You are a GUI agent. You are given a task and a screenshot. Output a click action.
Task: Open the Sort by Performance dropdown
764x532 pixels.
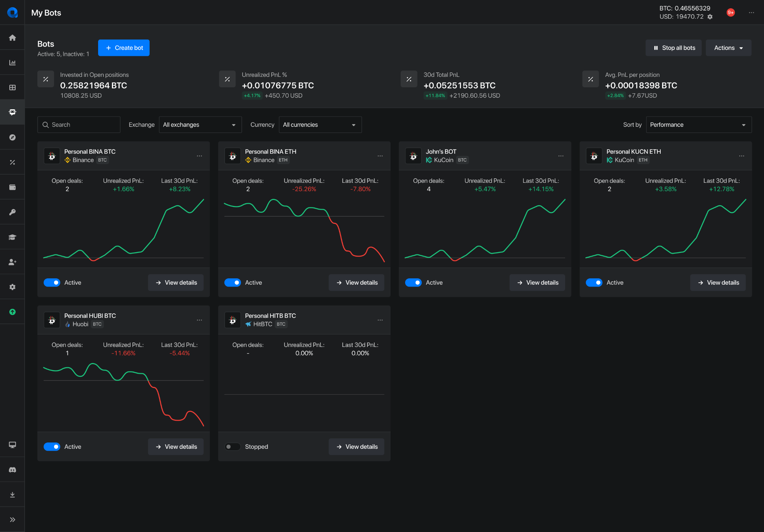[698, 125]
